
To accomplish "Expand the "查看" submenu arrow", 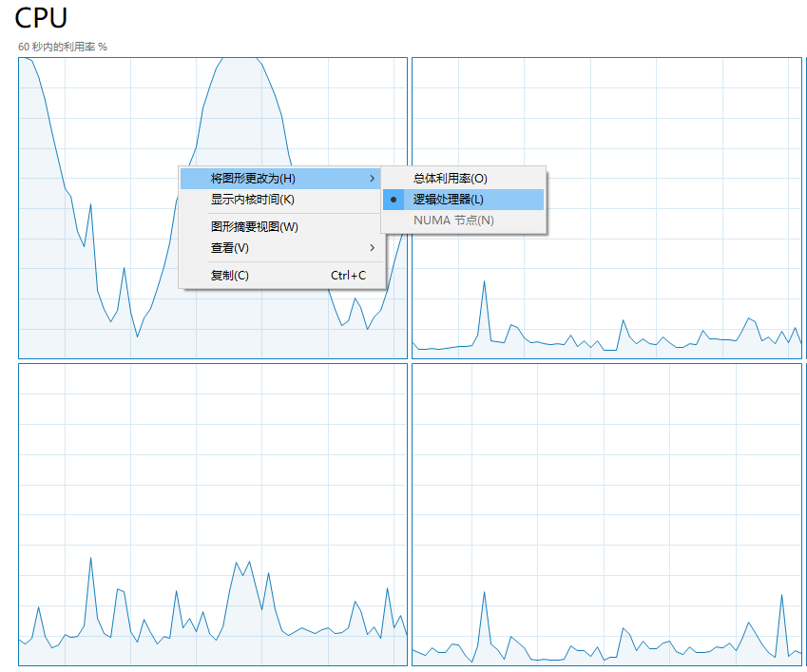I will [372, 248].
